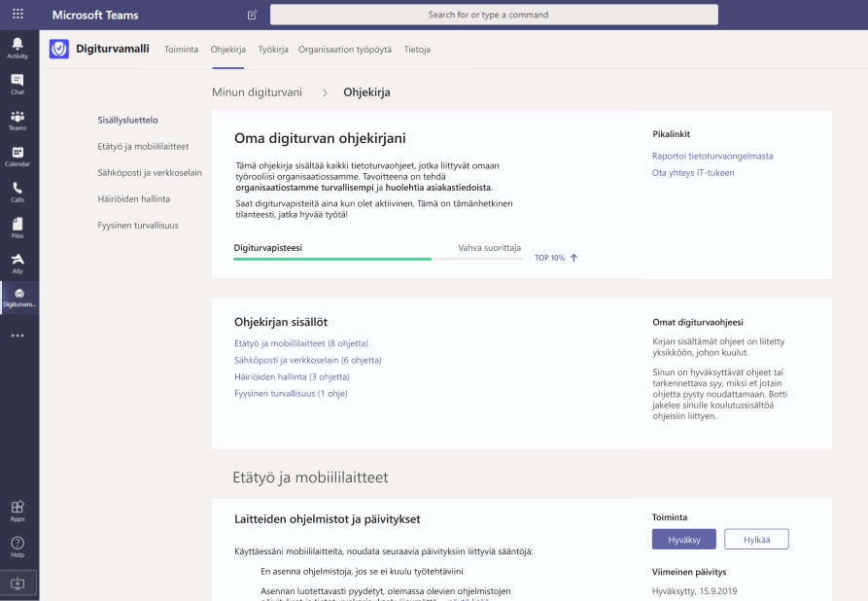Click the Digiturvapisteesi progress bar

(x=378, y=259)
